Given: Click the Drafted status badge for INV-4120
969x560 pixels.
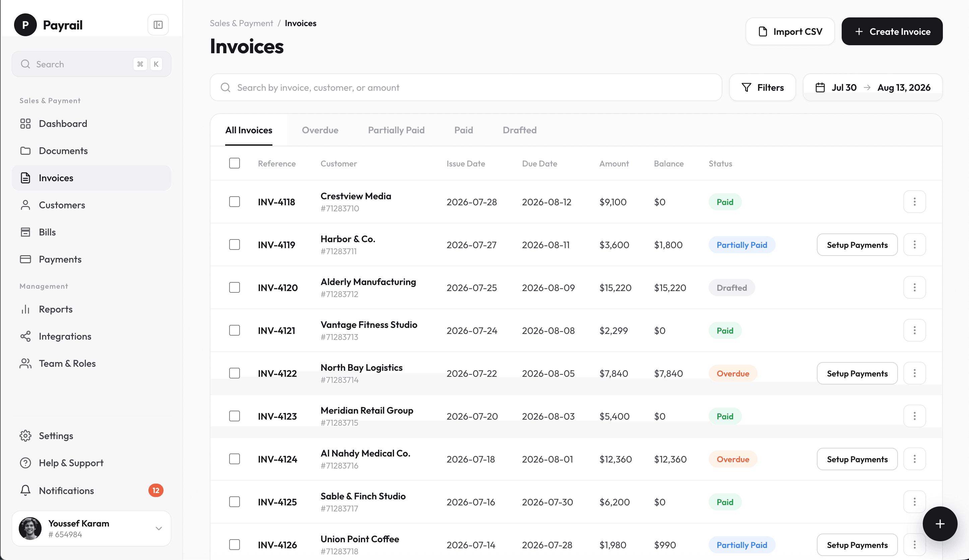Looking at the screenshot, I should 731,287.
